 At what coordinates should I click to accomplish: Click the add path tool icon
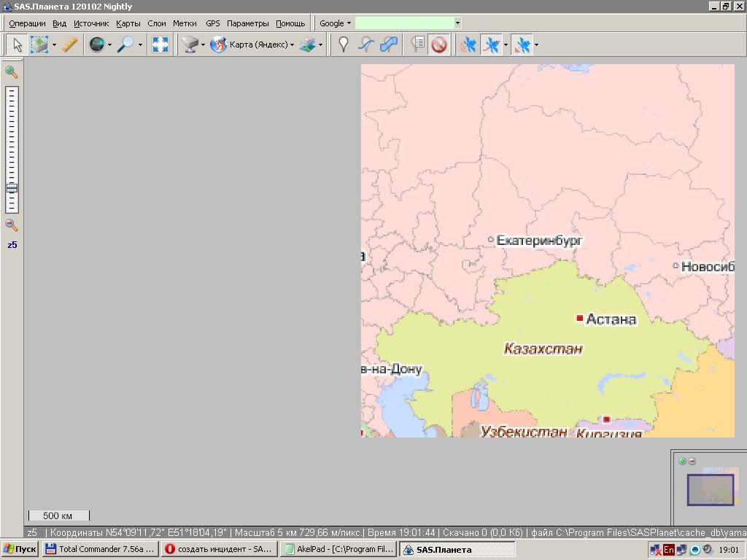tap(366, 45)
